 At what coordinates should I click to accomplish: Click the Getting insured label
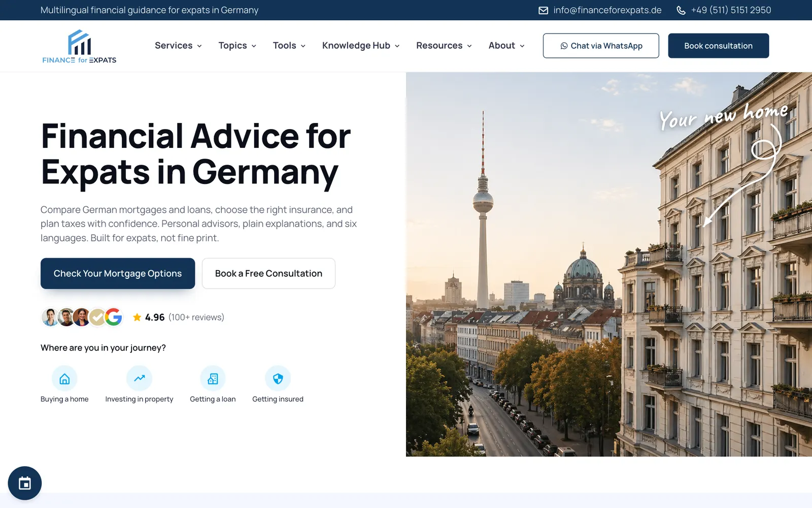pyautogui.click(x=278, y=399)
